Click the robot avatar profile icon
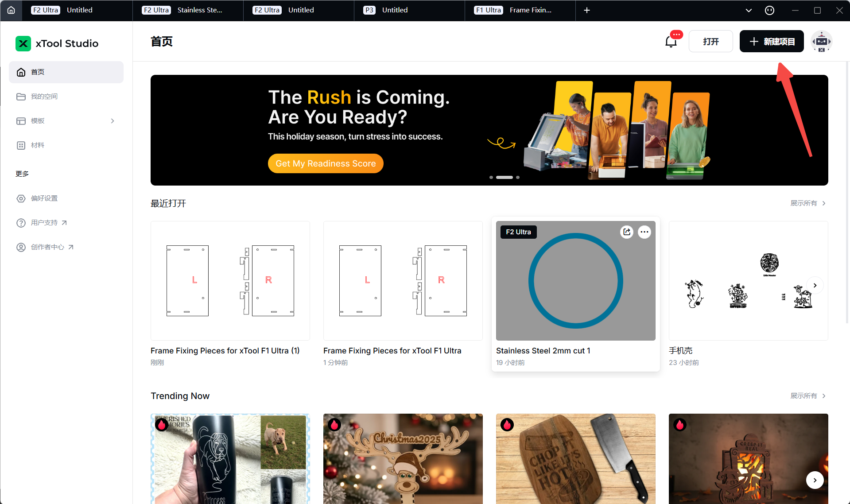 click(x=821, y=42)
